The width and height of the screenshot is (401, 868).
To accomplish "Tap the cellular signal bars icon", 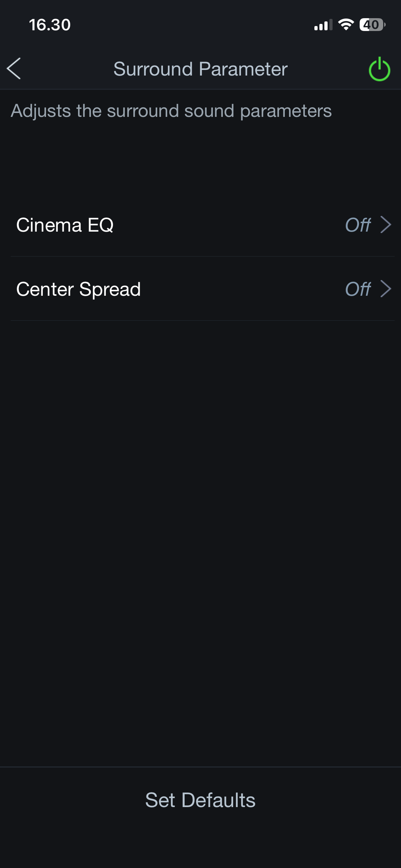I will (323, 25).
